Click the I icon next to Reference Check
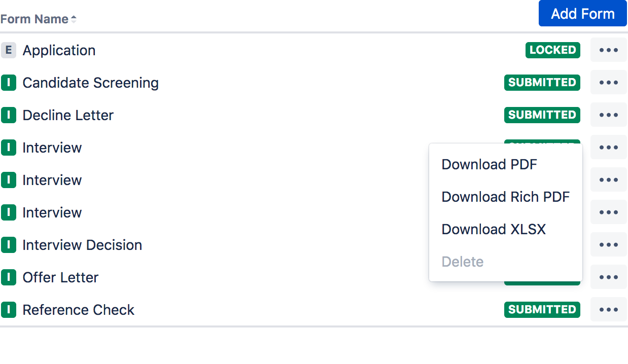The width and height of the screenshot is (628, 364). 8,310
